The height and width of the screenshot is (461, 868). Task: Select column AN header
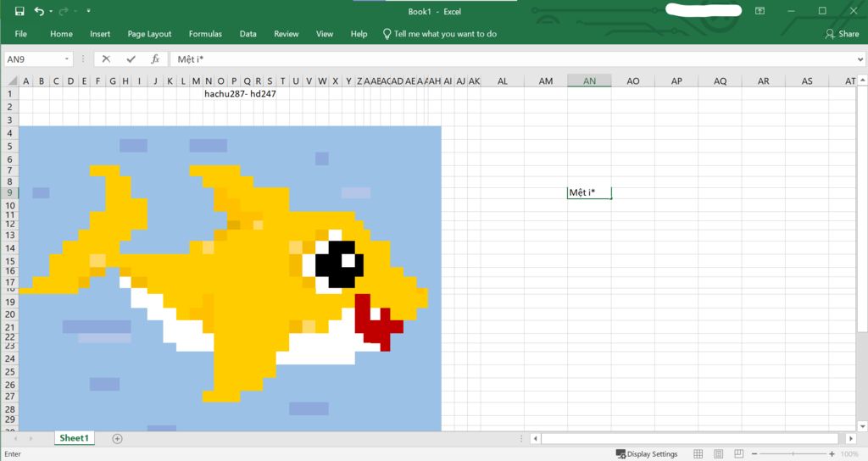590,81
